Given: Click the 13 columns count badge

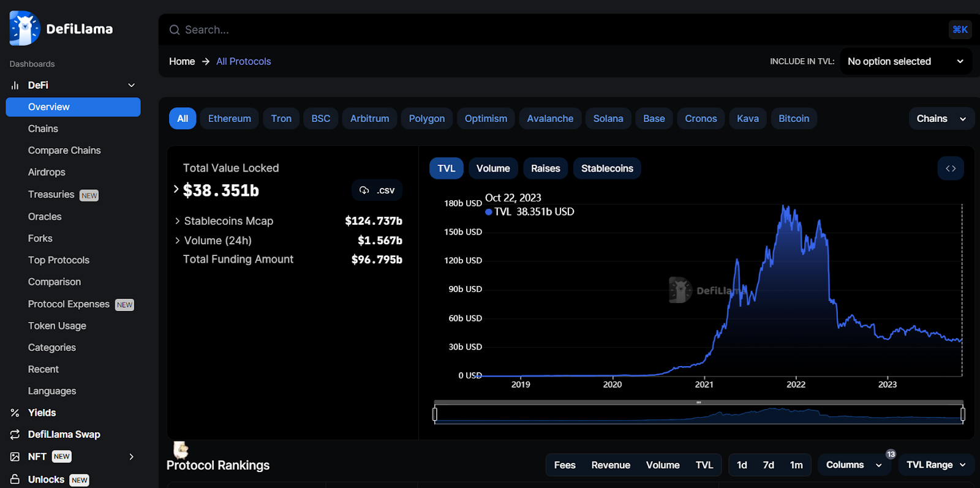Looking at the screenshot, I should tap(891, 454).
